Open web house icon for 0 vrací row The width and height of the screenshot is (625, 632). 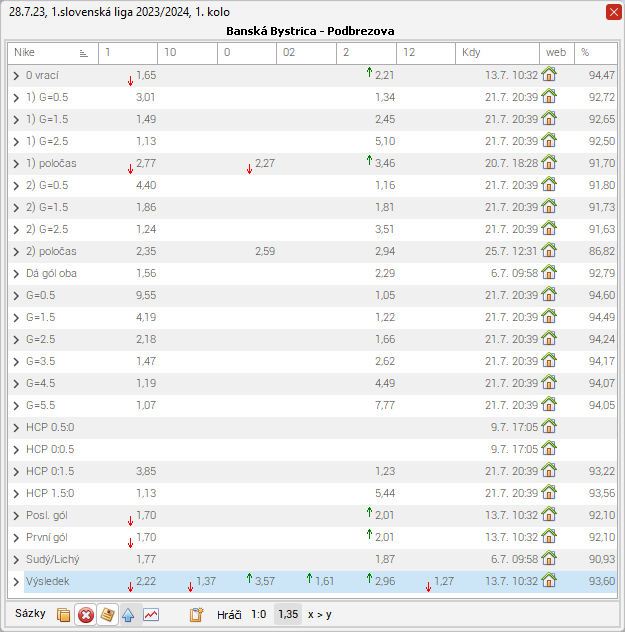click(549, 75)
